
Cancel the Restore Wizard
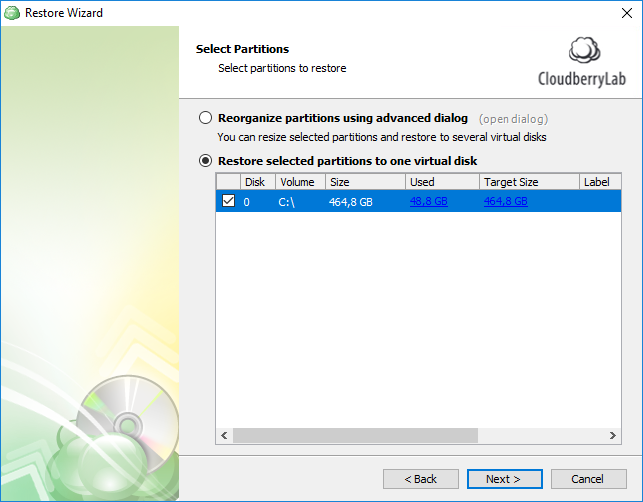pyautogui.click(x=588, y=479)
